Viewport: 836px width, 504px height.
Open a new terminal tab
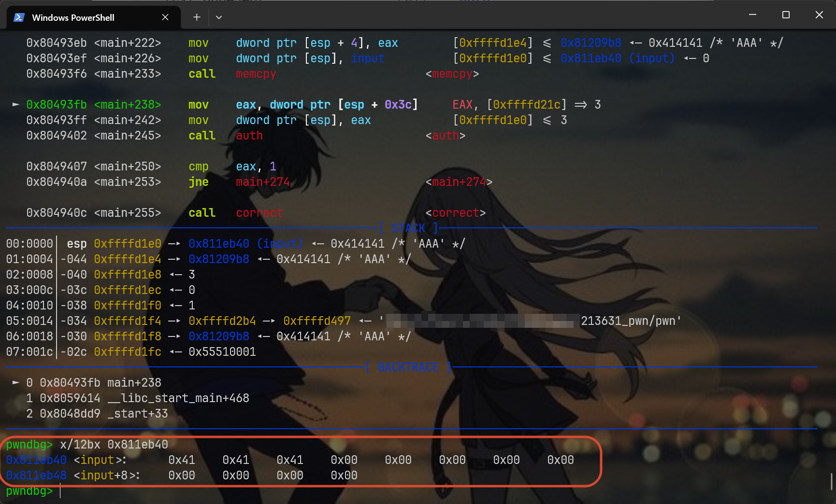point(197,17)
